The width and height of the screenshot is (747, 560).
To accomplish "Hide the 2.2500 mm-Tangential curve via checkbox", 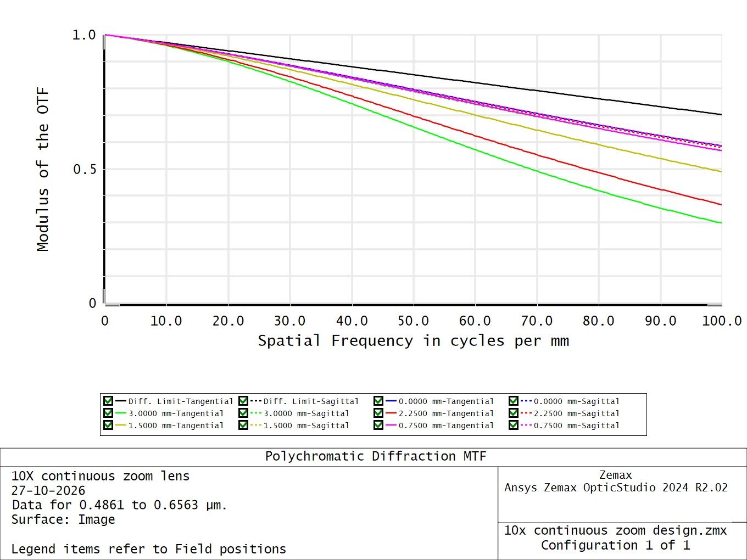I will (x=378, y=413).
